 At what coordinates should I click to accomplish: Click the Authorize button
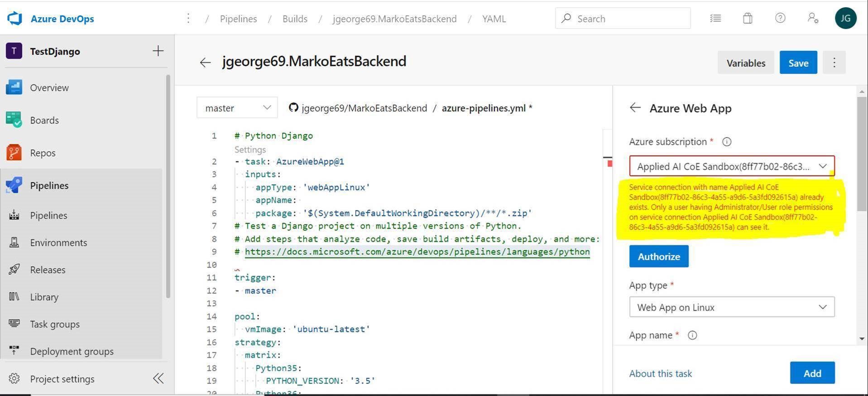(659, 256)
